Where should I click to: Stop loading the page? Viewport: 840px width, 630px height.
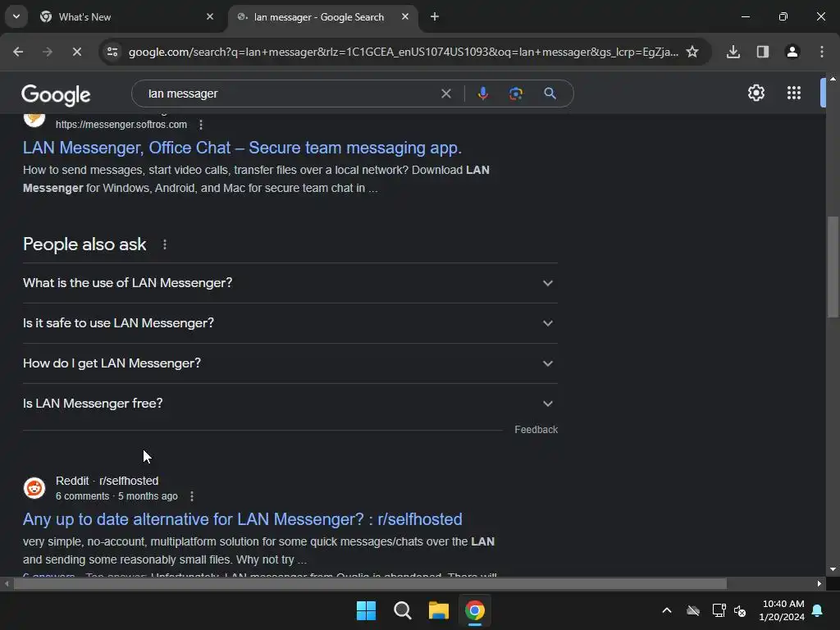[76, 52]
